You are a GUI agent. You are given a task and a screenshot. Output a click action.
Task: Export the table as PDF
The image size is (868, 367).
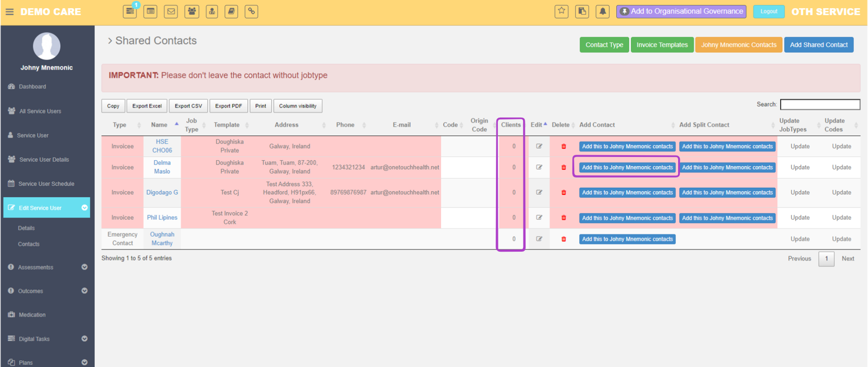pyautogui.click(x=228, y=106)
